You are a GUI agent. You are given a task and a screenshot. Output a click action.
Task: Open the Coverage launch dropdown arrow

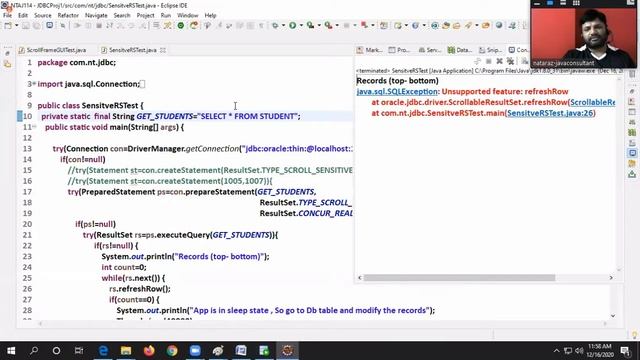tap(319, 25)
